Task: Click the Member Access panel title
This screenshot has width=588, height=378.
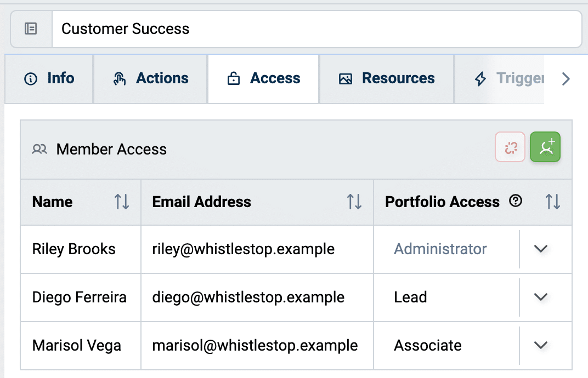Action: [x=111, y=149]
